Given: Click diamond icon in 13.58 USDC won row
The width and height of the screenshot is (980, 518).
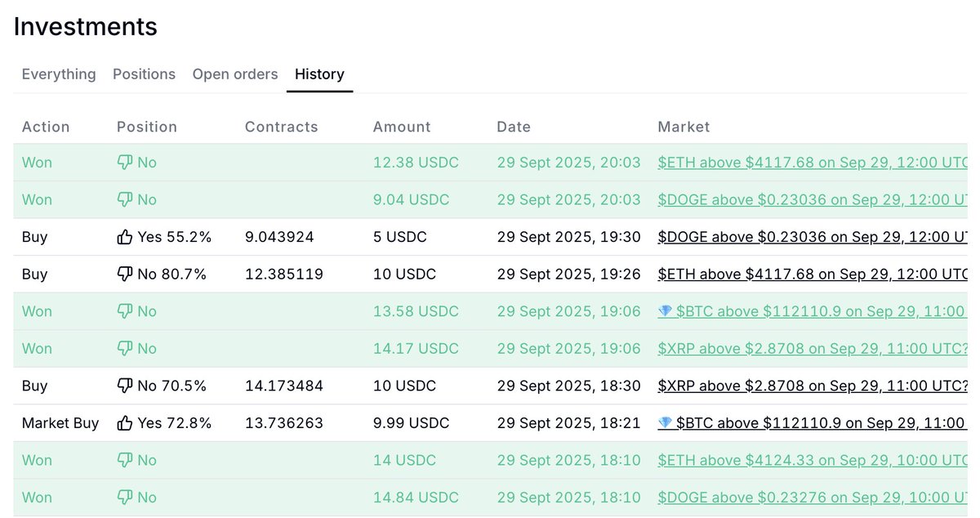Looking at the screenshot, I should point(666,311).
